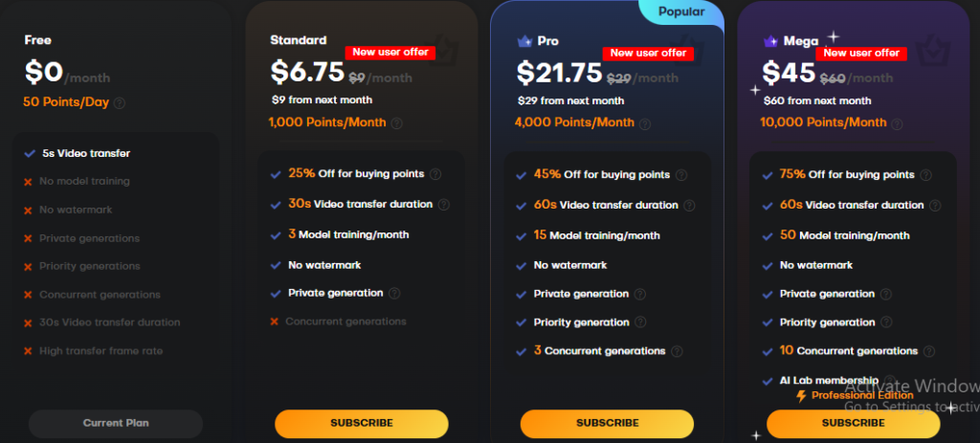Open help for 30s Video transfer duration
980x443 pixels.
(444, 205)
